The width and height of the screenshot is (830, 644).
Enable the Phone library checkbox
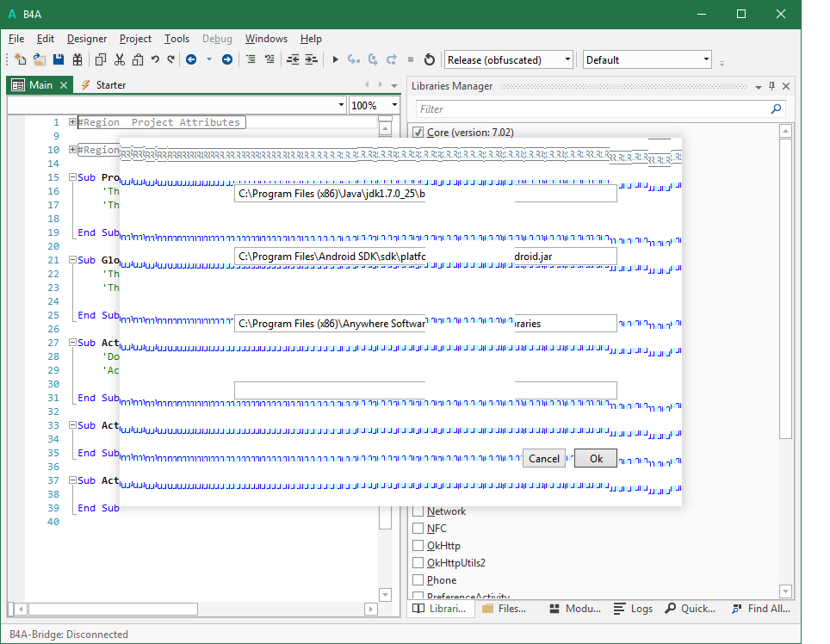(x=418, y=580)
